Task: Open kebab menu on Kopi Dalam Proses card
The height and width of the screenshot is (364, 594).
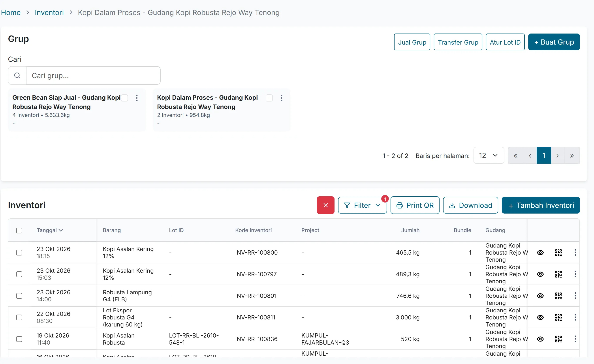Action: 281,98
